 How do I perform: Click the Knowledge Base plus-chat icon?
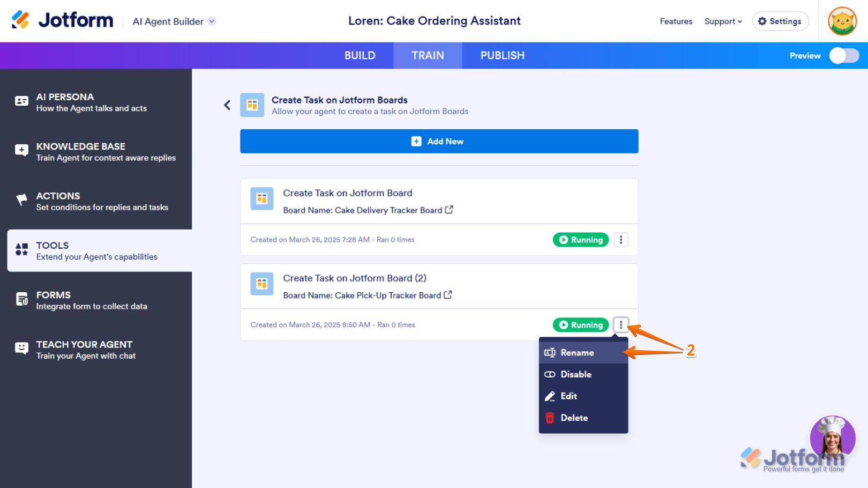click(21, 150)
